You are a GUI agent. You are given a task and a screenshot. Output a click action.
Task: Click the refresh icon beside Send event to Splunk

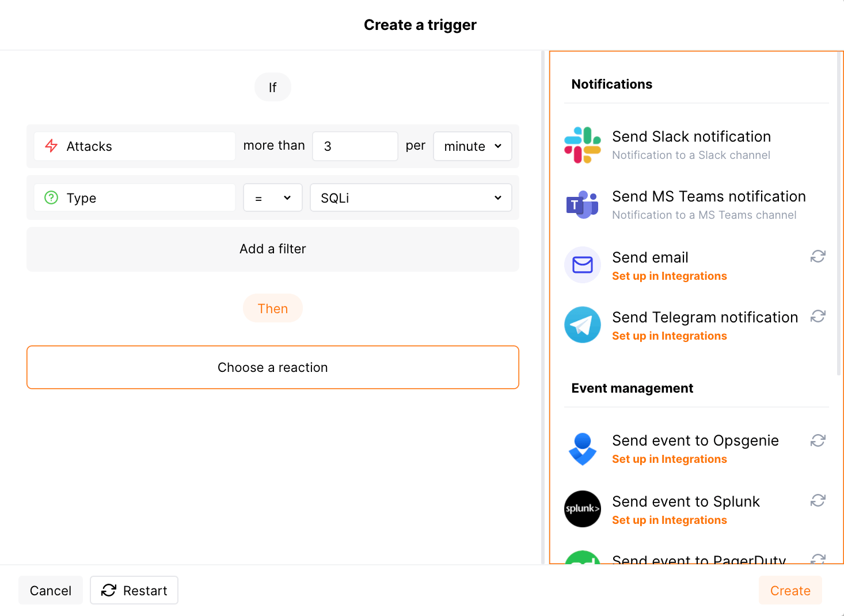coord(818,500)
